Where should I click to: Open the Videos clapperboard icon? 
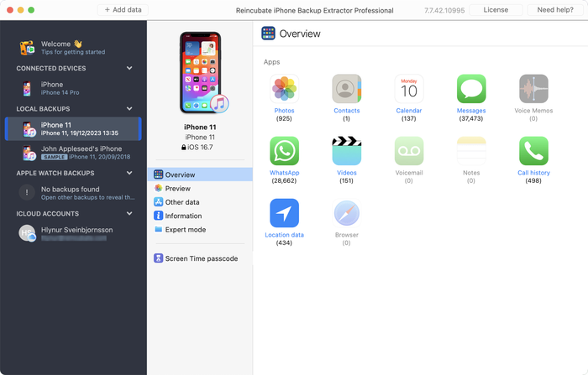[x=346, y=151]
